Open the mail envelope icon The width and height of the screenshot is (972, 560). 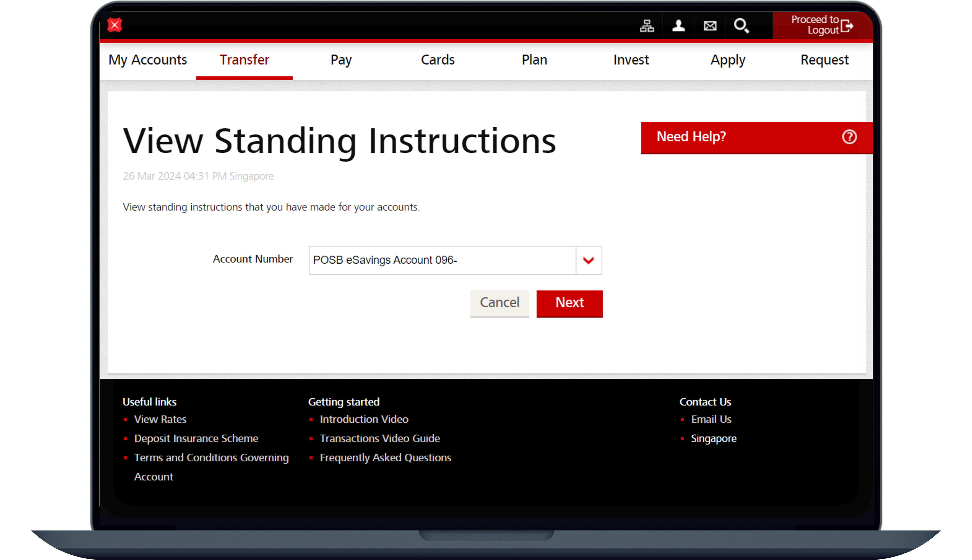pyautogui.click(x=710, y=26)
